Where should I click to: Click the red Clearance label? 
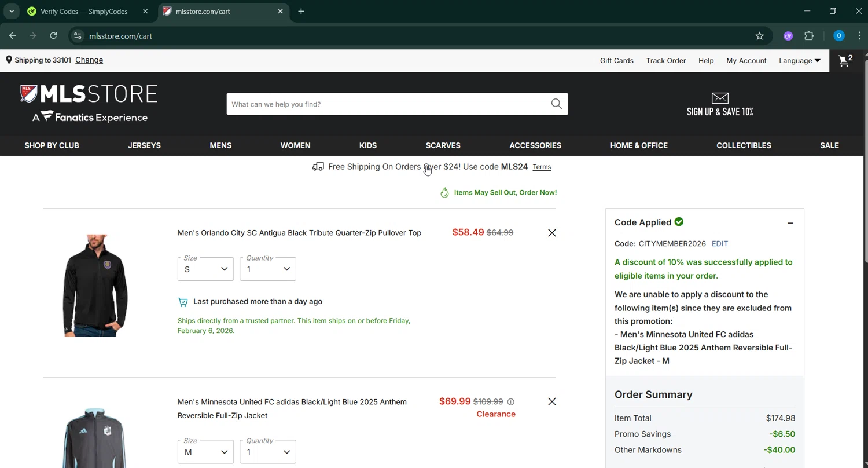(496, 414)
